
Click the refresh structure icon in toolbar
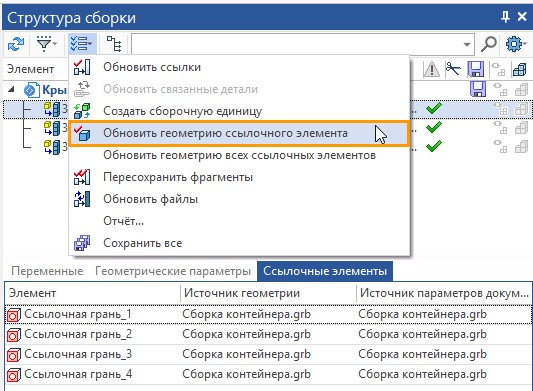[x=16, y=44]
